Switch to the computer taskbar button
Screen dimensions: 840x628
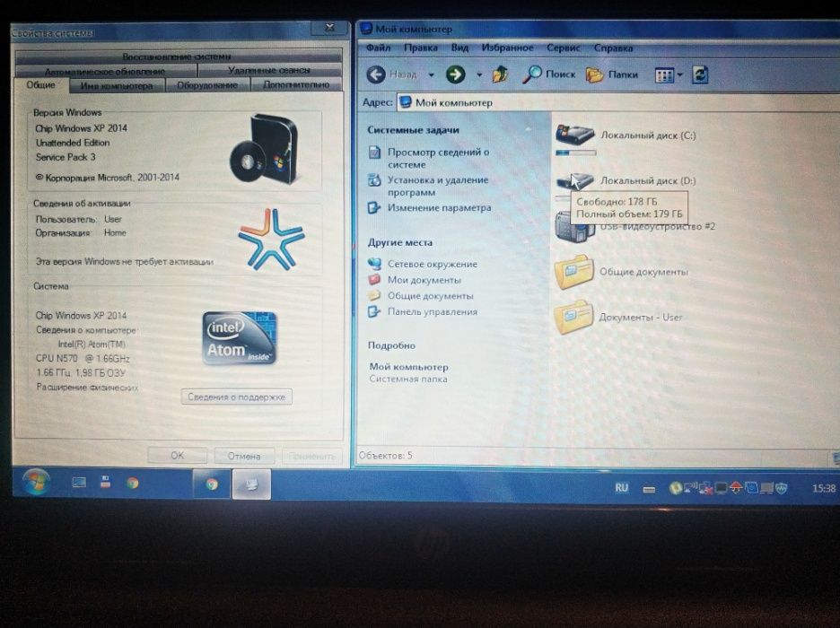coord(251,484)
